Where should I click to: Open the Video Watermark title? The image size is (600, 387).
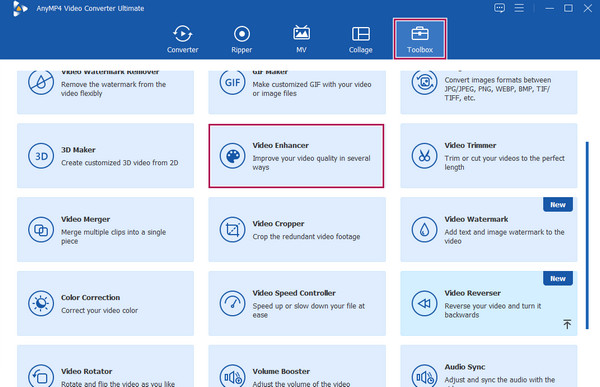coord(476,219)
